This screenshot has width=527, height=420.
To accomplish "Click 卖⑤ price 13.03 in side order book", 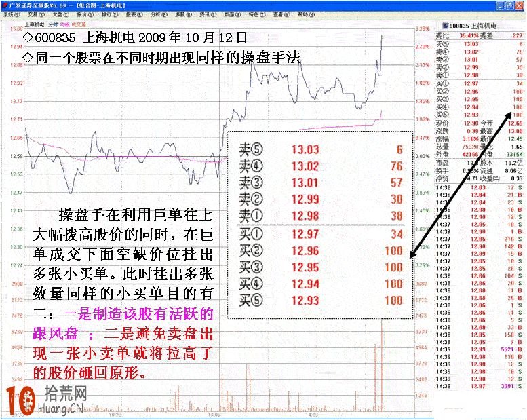I will click(470, 43).
